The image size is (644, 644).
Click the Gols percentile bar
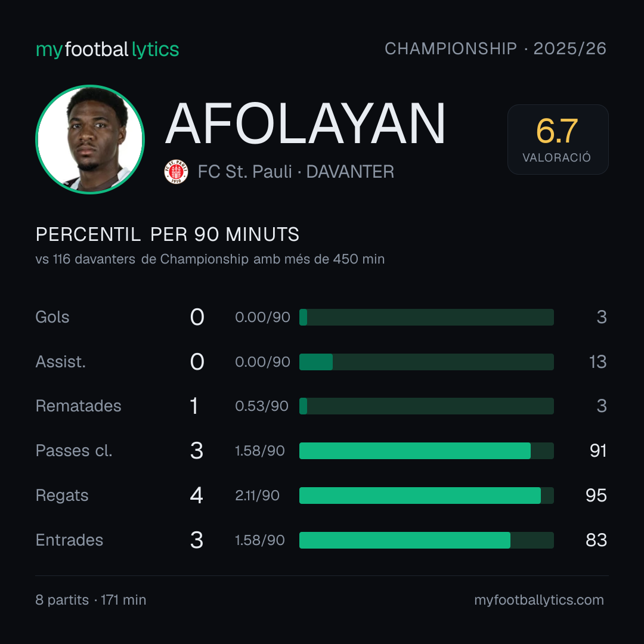426,317
